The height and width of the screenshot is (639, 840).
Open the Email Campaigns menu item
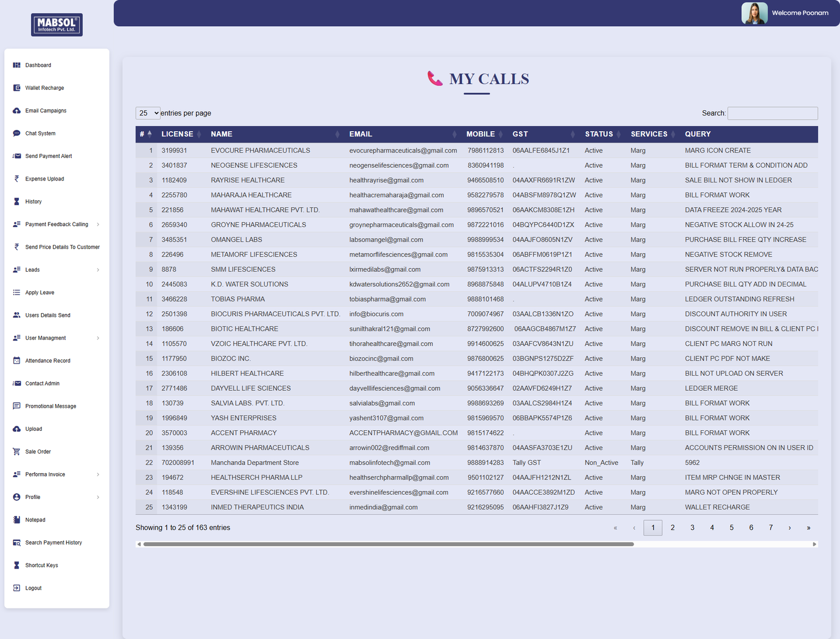pyautogui.click(x=46, y=111)
